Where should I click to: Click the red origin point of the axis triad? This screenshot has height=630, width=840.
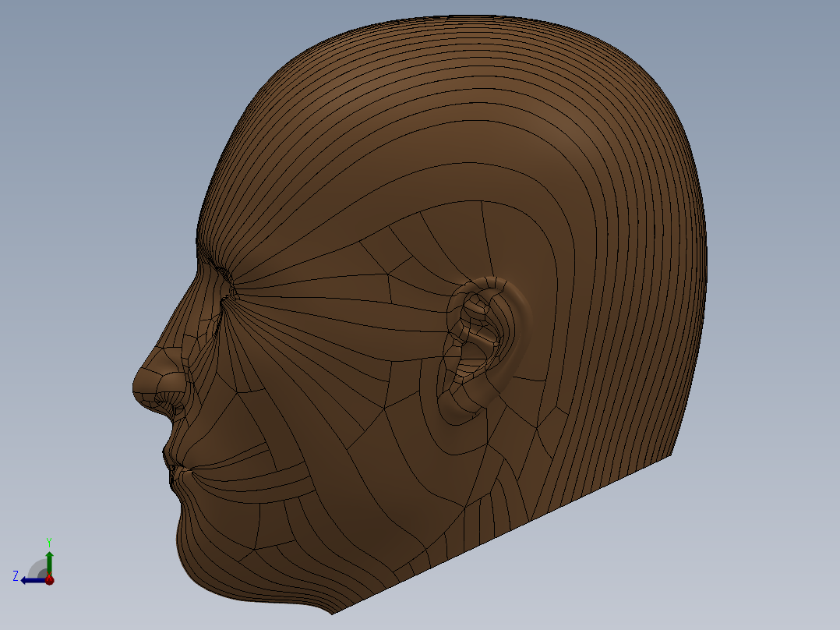(x=49, y=579)
